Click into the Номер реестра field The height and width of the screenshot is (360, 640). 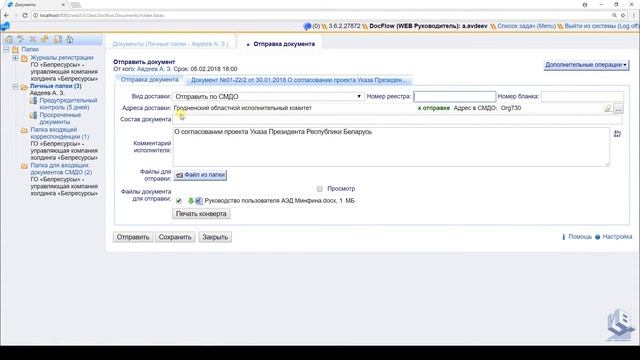[455, 96]
